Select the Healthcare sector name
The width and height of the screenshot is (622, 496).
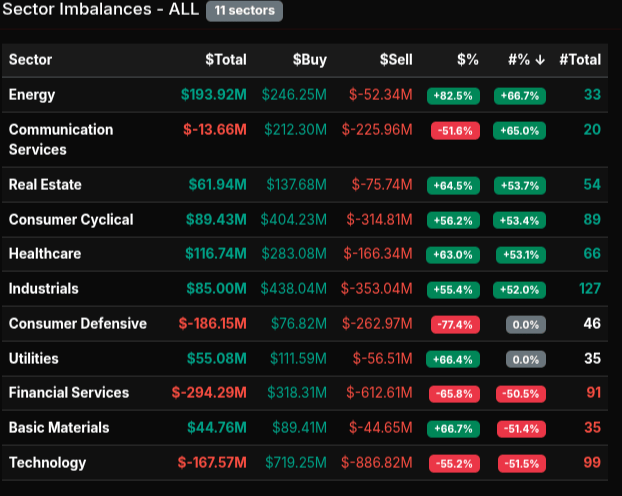pos(45,254)
